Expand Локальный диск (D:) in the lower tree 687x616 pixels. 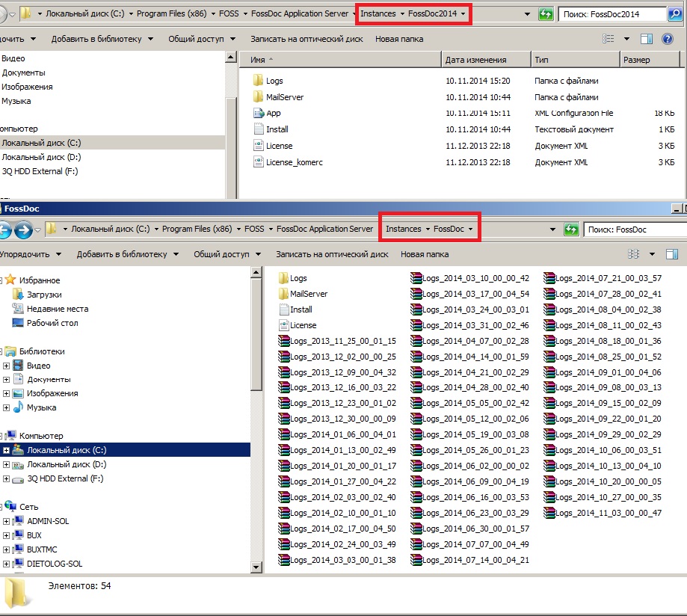click(6, 464)
